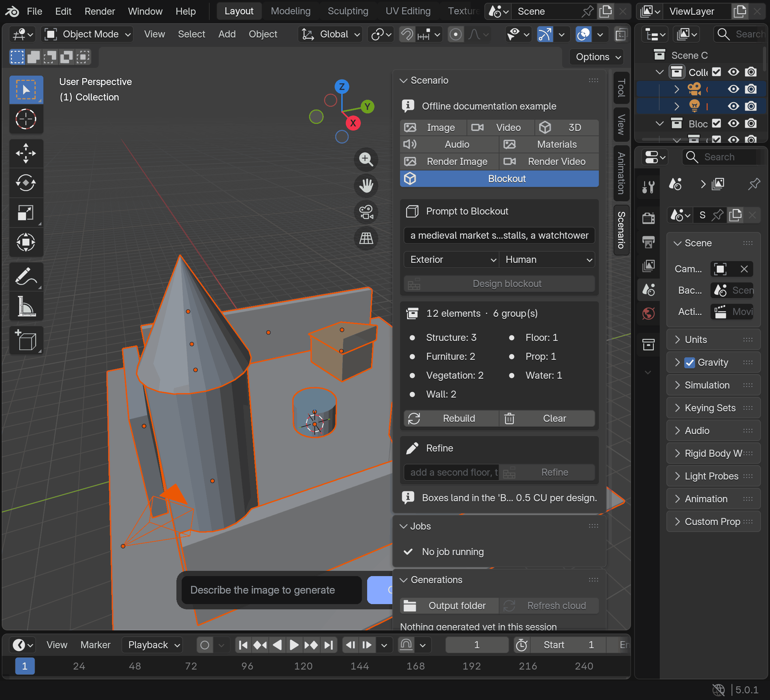The image size is (770, 700).
Task: Open the Render properties tab icon
Action: click(x=648, y=218)
